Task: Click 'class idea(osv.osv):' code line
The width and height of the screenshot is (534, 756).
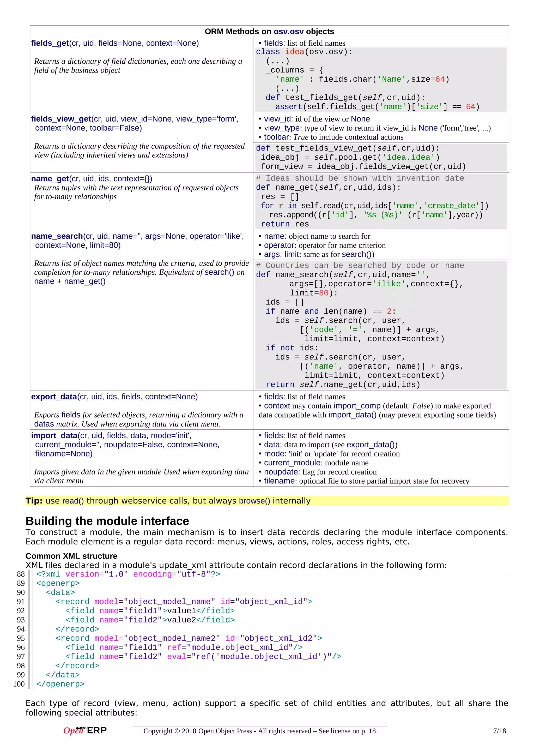Action: tap(304, 52)
